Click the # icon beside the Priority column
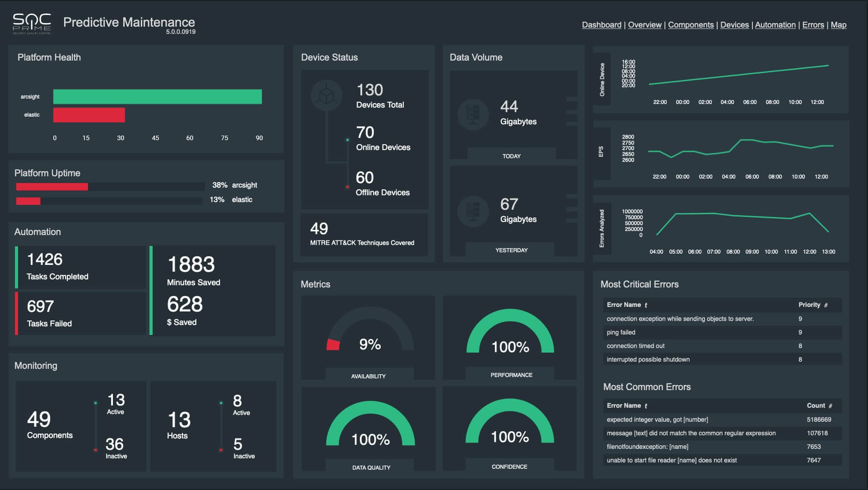Image resolution: width=868 pixels, height=490 pixels. point(826,306)
